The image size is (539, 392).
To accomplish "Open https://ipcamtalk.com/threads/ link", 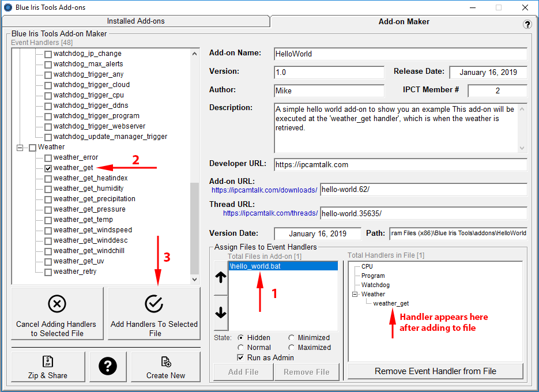I will tap(270, 213).
